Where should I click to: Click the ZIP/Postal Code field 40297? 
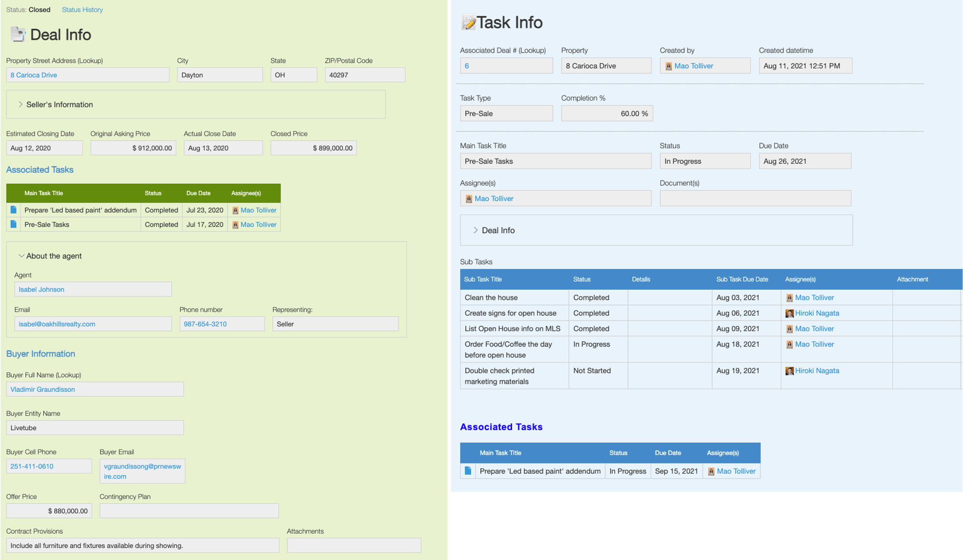365,75
